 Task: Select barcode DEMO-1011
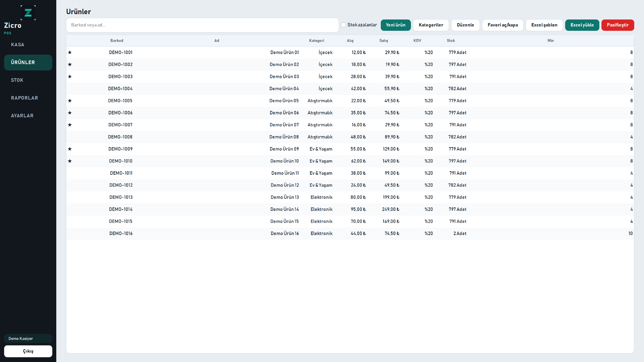[x=121, y=173]
